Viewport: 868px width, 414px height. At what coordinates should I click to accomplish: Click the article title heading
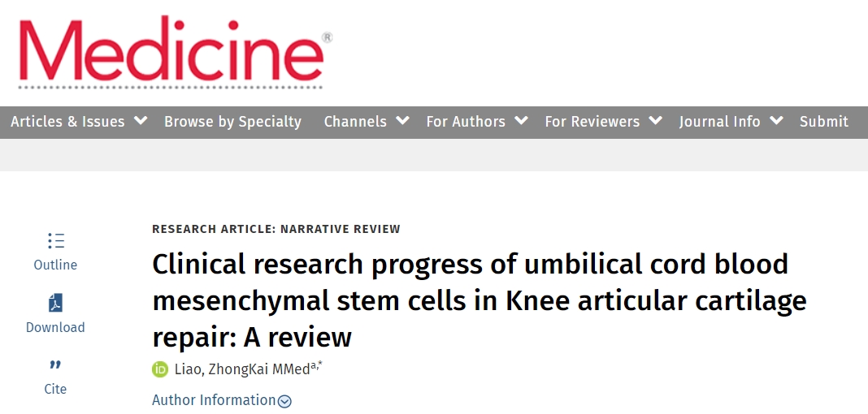(479, 300)
